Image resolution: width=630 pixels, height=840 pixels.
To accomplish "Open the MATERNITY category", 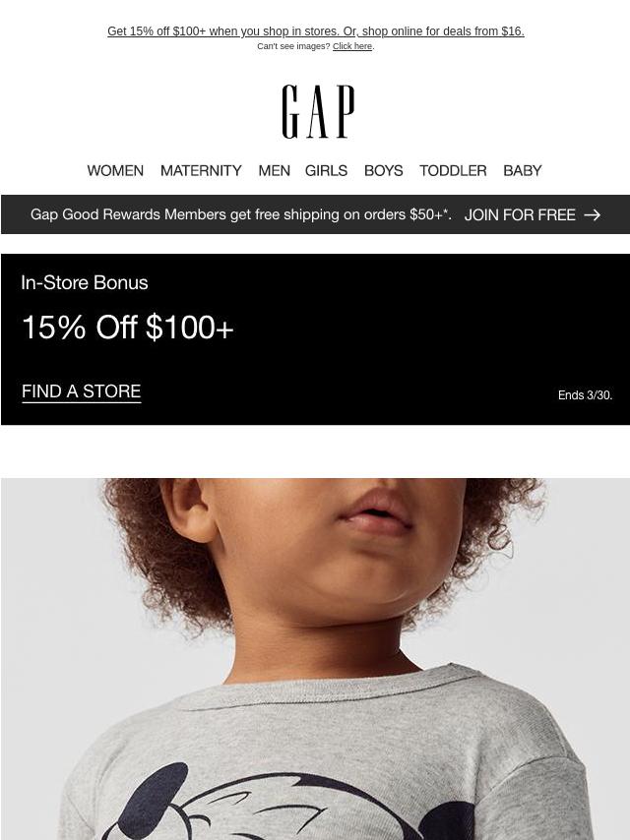I will click(201, 170).
